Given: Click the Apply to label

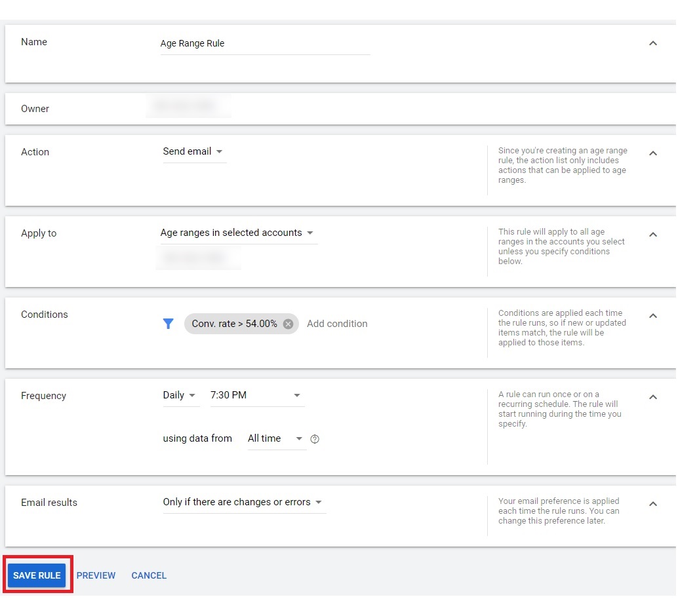Looking at the screenshot, I should (39, 233).
